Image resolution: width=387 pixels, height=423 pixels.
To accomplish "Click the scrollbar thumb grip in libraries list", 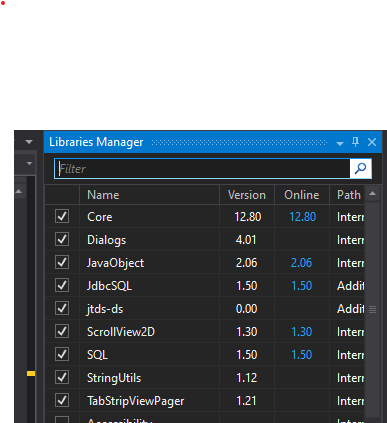I will 373,309.
